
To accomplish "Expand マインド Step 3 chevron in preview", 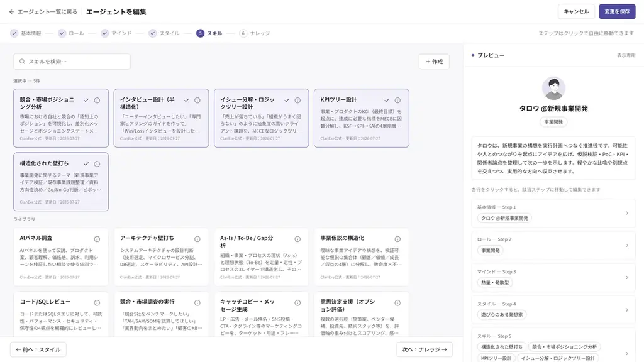I will 627,277.
